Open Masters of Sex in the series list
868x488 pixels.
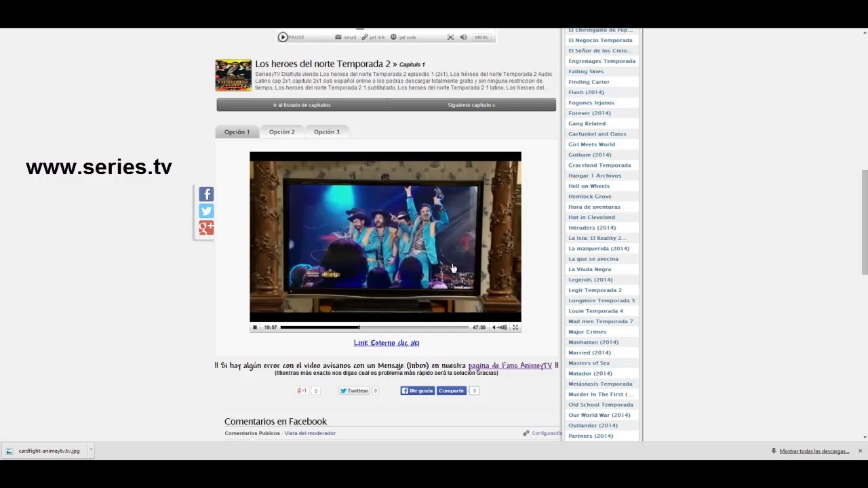pyautogui.click(x=589, y=363)
